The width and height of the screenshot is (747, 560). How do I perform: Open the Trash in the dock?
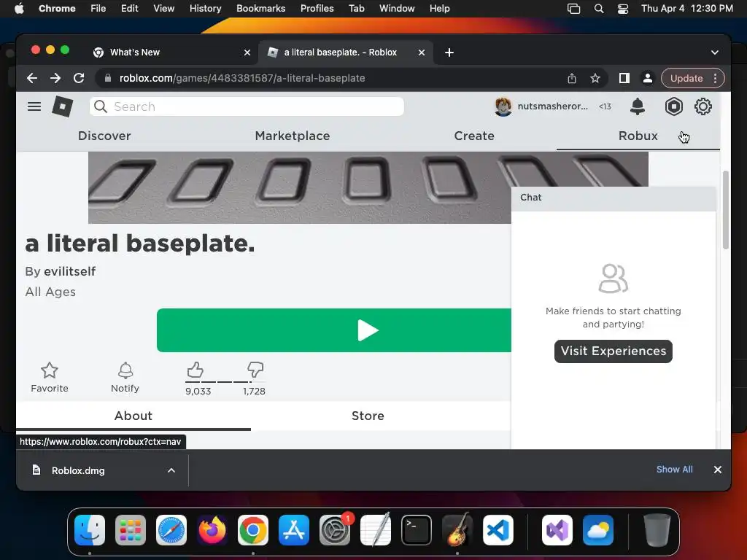tap(657, 530)
